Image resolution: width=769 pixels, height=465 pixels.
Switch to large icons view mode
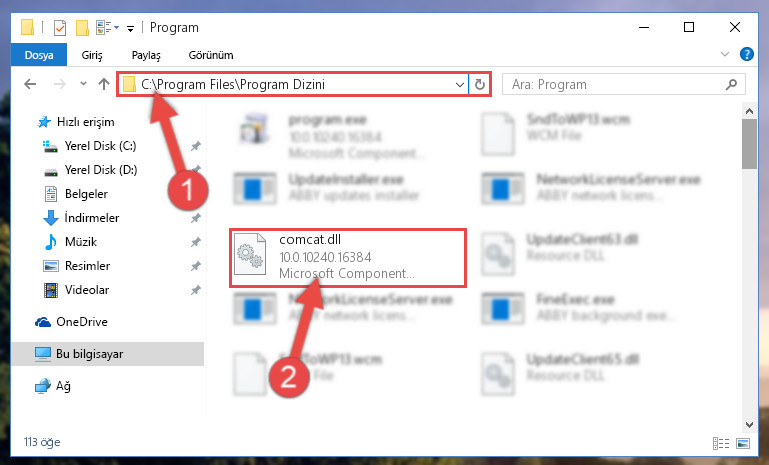(x=743, y=443)
